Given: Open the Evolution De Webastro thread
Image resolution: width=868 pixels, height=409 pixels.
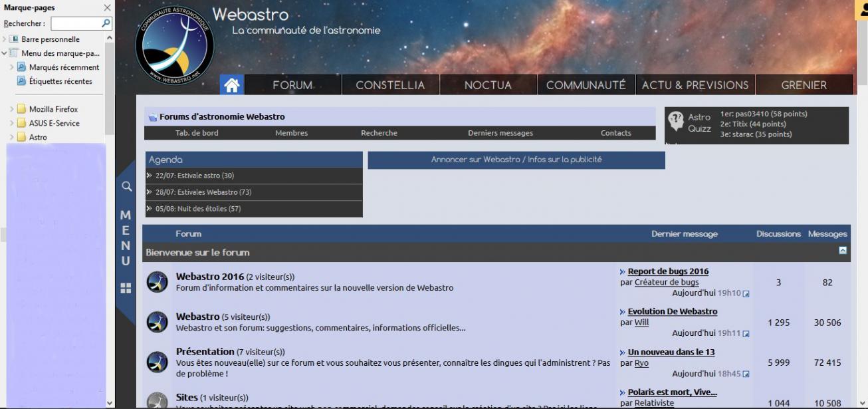Looking at the screenshot, I should pyautogui.click(x=673, y=311).
